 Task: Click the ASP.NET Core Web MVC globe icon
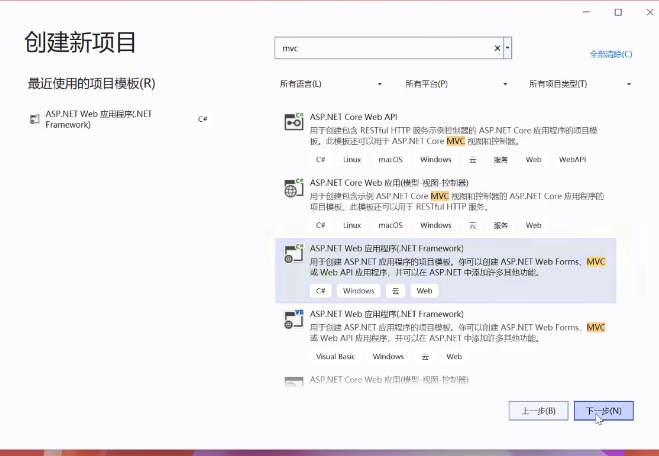click(294, 187)
